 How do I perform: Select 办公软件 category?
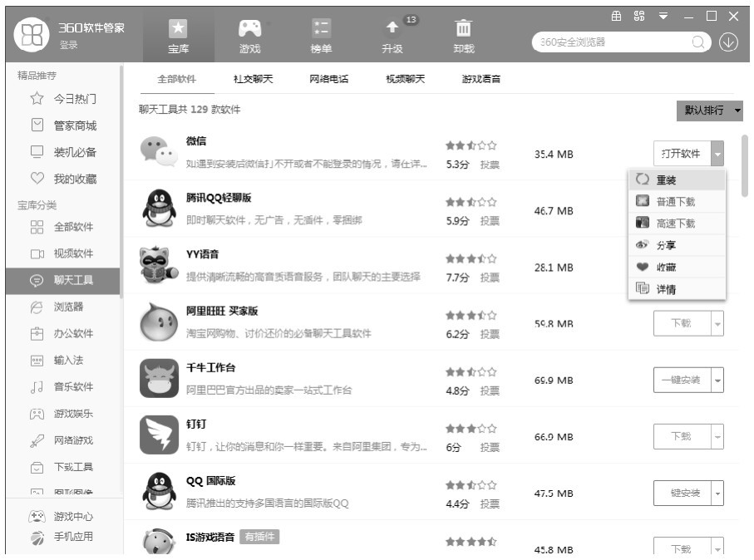tap(62, 334)
